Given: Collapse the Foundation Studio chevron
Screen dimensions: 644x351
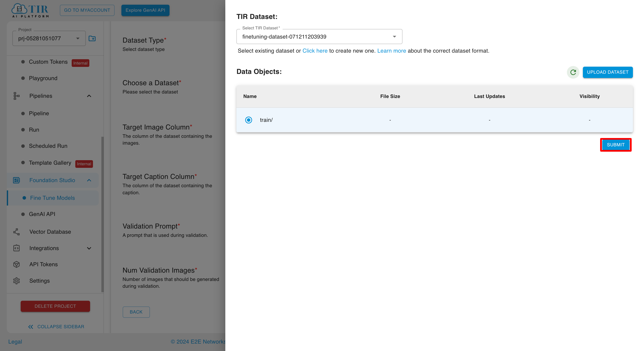Looking at the screenshot, I should 89,180.
